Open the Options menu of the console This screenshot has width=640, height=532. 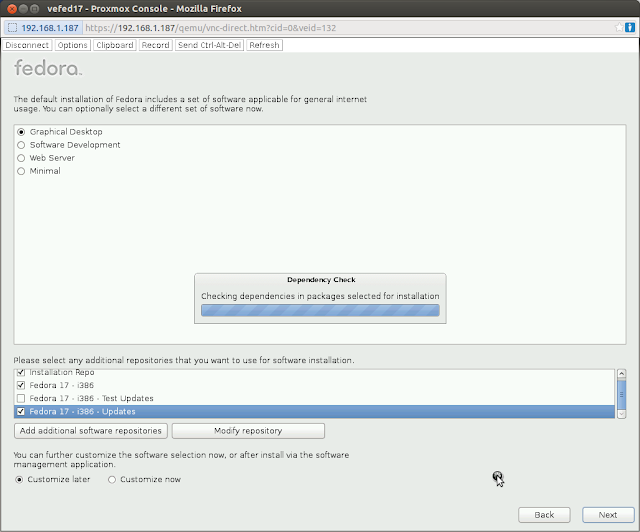pyautogui.click(x=72, y=45)
